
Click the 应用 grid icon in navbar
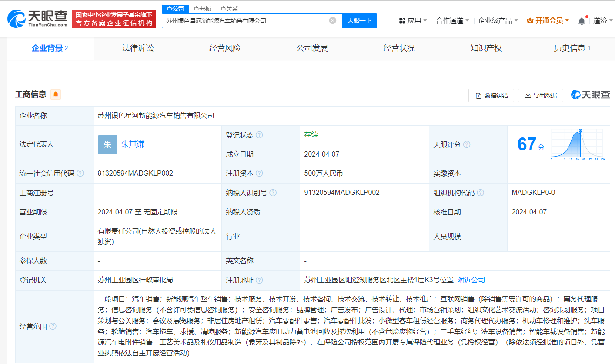pyautogui.click(x=401, y=20)
